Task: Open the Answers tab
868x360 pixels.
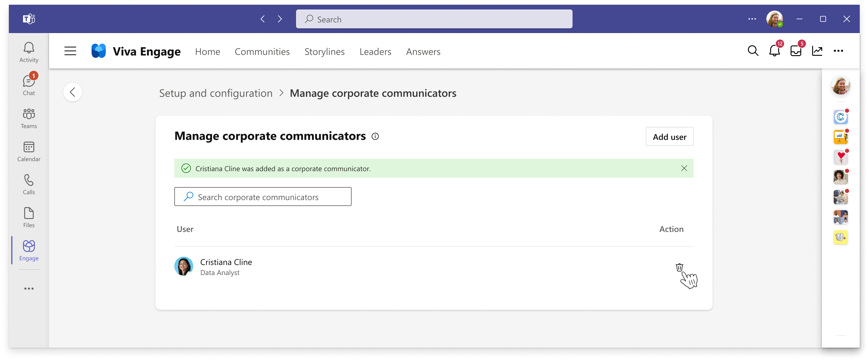Action: tap(423, 51)
